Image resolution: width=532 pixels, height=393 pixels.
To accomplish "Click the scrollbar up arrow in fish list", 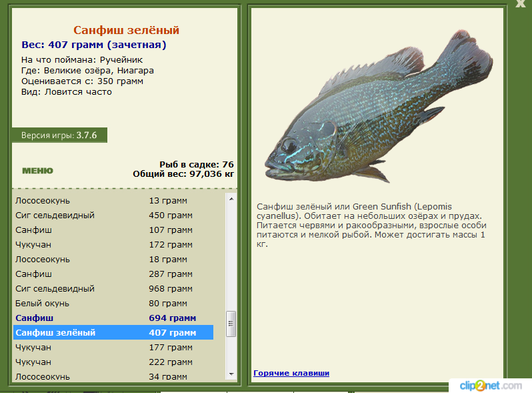I will click(x=231, y=199).
